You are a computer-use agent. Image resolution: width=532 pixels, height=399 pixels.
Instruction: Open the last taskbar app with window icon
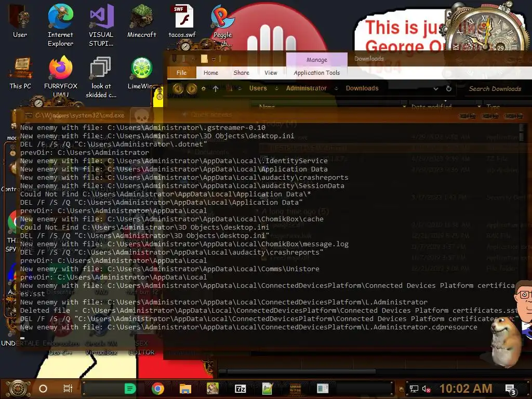tap(323, 389)
